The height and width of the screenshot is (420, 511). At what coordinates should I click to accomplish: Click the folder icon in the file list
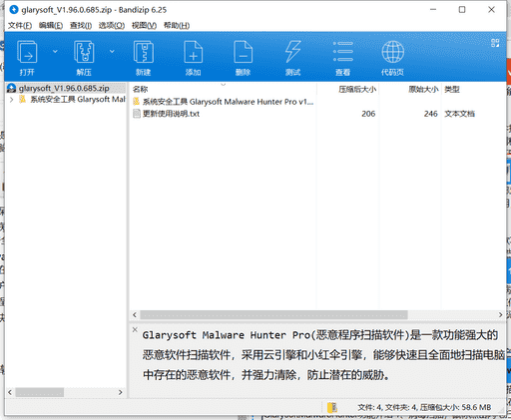[137, 102]
